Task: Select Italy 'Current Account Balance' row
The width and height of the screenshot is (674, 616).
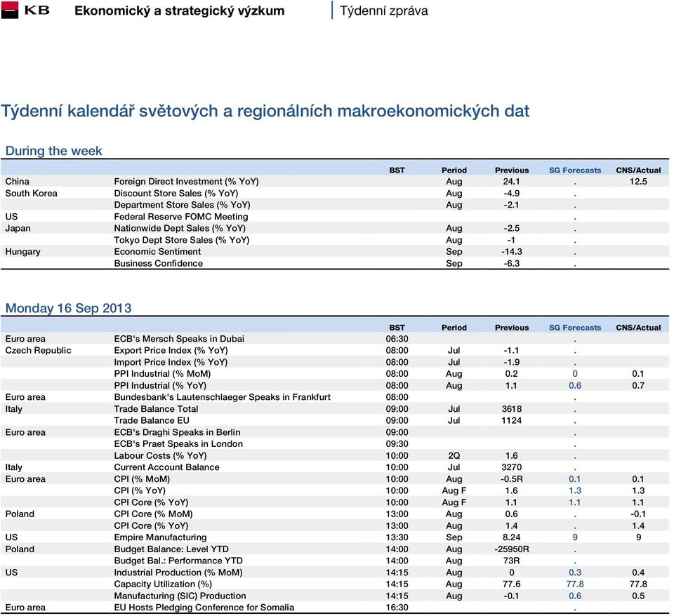Action: (x=335, y=467)
